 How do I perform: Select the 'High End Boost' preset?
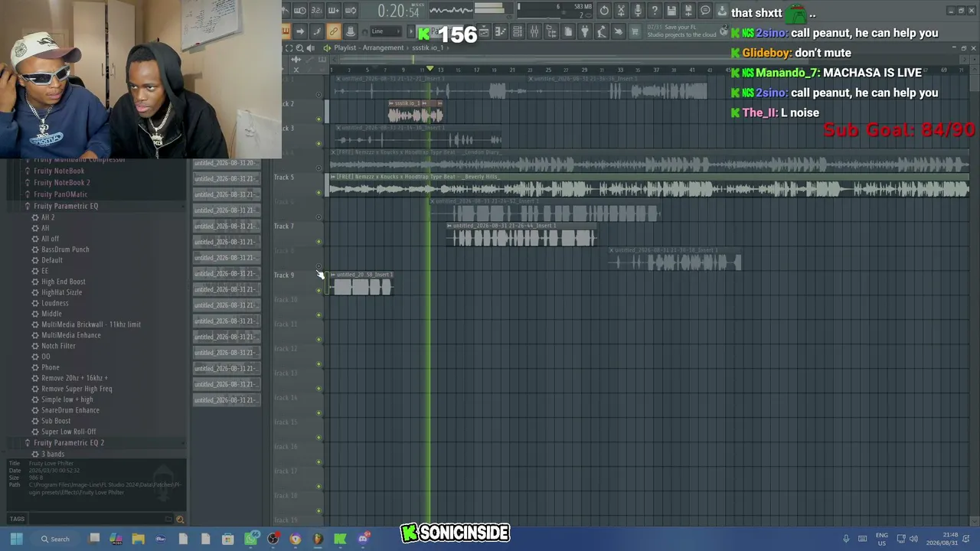[x=64, y=282]
